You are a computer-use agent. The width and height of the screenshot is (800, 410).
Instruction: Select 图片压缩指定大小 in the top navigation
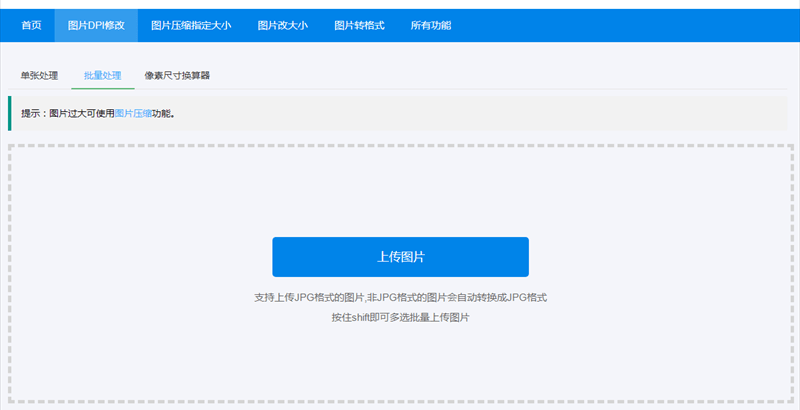click(x=189, y=24)
